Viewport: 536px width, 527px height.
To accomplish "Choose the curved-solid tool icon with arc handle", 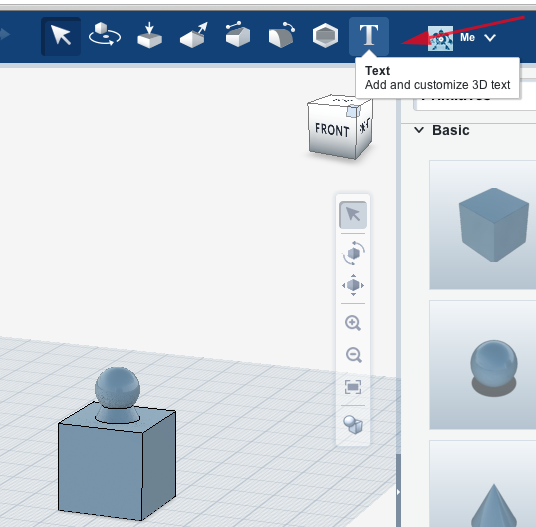I will pyautogui.click(x=281, y=35).
